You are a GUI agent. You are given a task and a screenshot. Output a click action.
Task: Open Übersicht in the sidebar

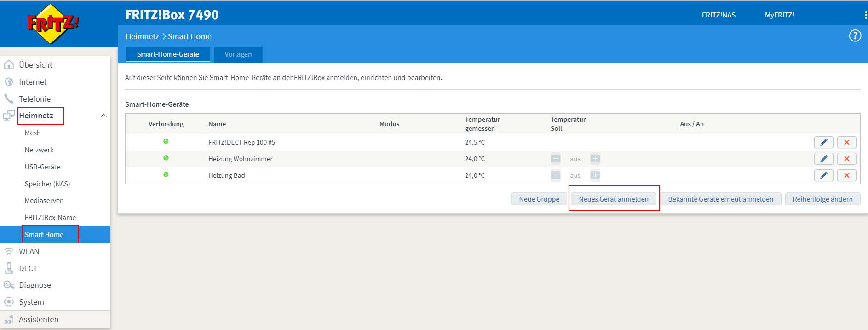(36, 65)
